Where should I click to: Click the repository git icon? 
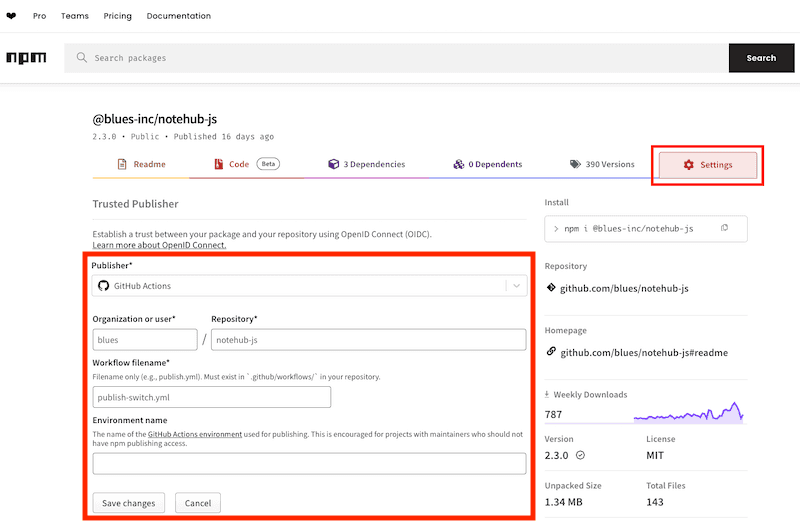[551, 288]
